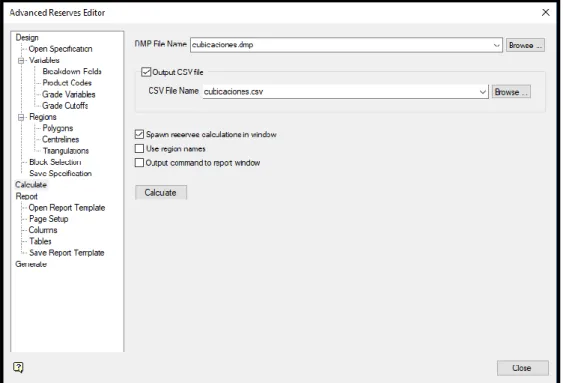This screenshot has height=383, width=563.
Task: Enable the Use region names checkbox
Action: point(139,148)
